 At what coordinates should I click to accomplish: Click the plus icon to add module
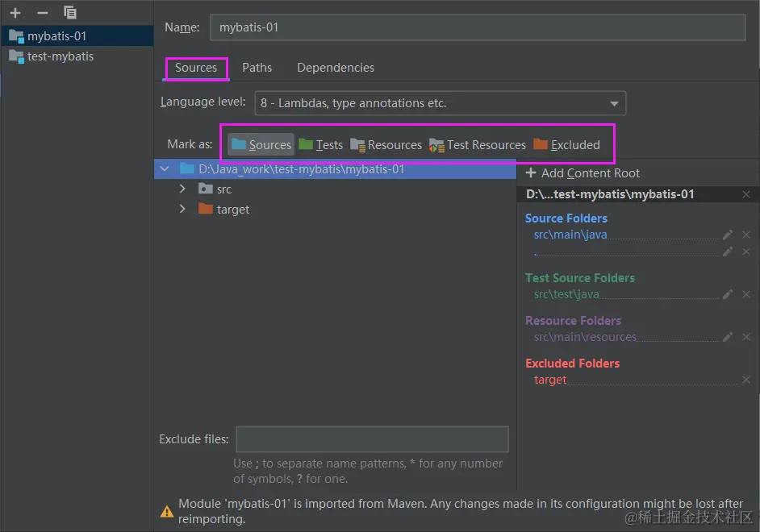point(15,13)
